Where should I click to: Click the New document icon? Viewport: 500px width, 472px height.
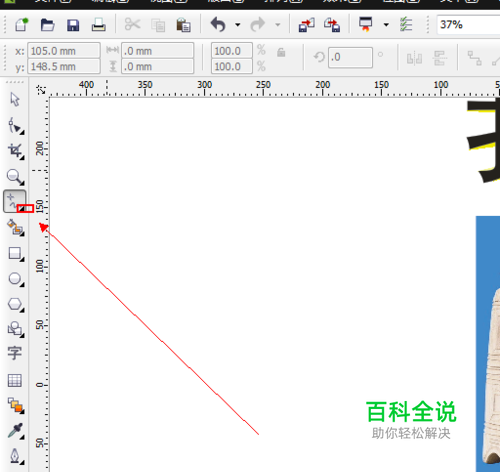pos(21,25)
